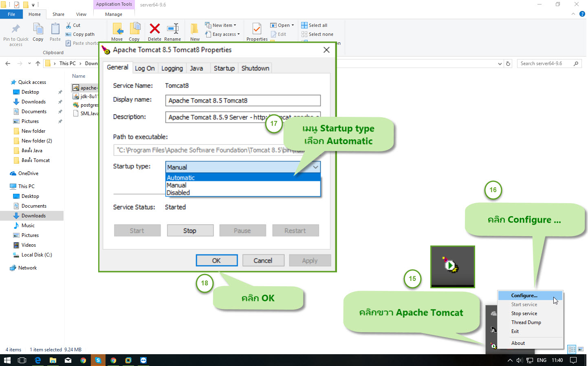Open Properties checkmark icon in ribbon
The image size is (588, 366).
tap(257, 29)
